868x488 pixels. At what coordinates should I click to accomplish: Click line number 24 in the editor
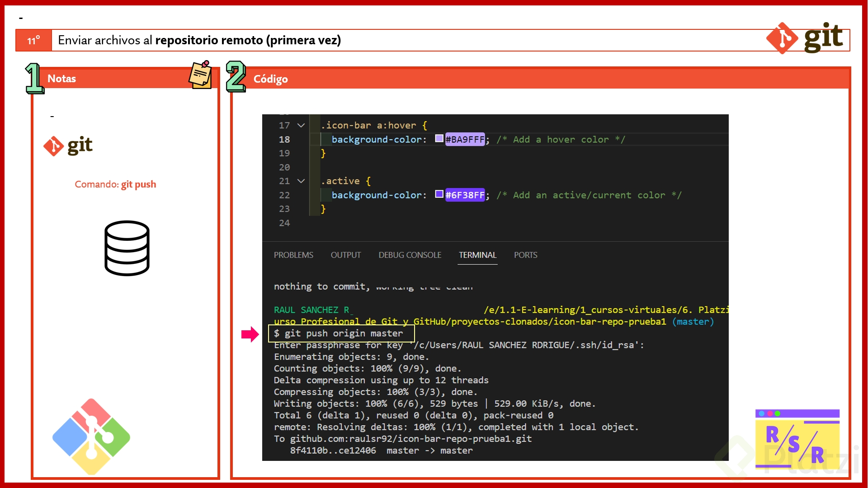[x=284, y=223]
